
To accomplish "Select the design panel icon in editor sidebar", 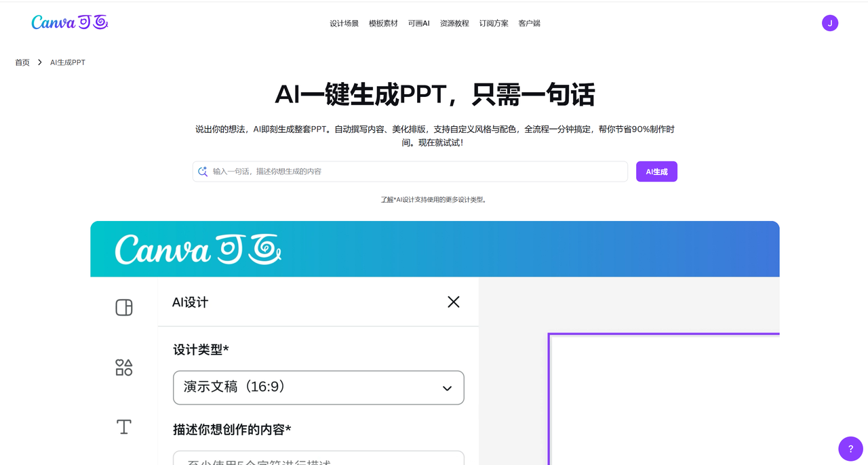I will (123, 306).
